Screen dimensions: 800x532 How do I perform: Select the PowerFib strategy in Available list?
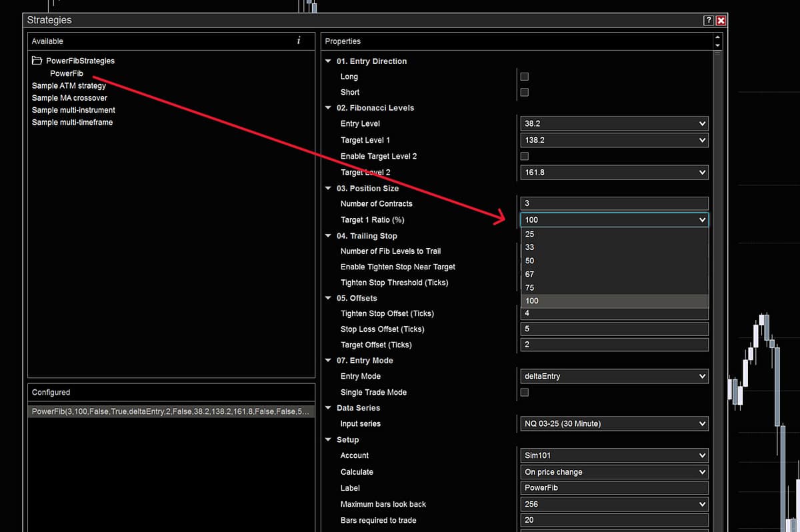point(66,73)
